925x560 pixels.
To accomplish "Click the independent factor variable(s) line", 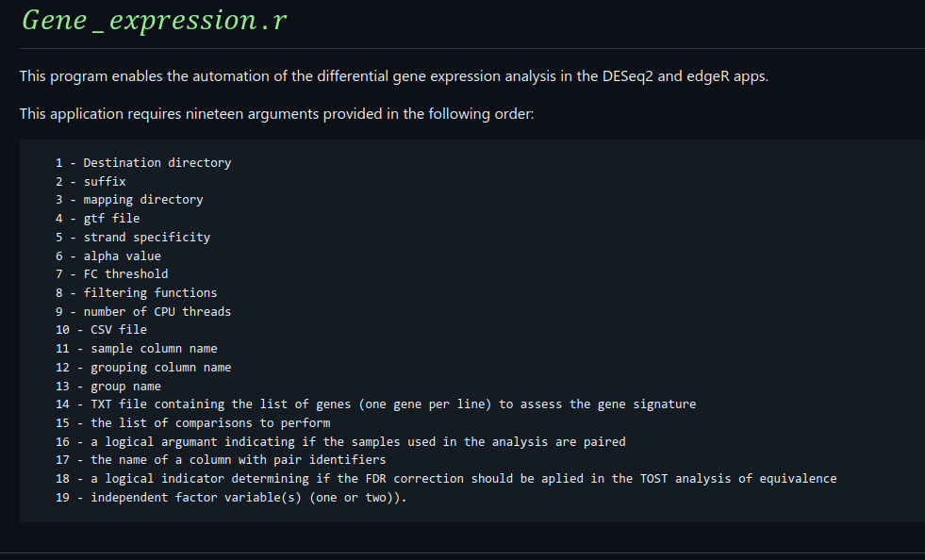I will (231, 497).
